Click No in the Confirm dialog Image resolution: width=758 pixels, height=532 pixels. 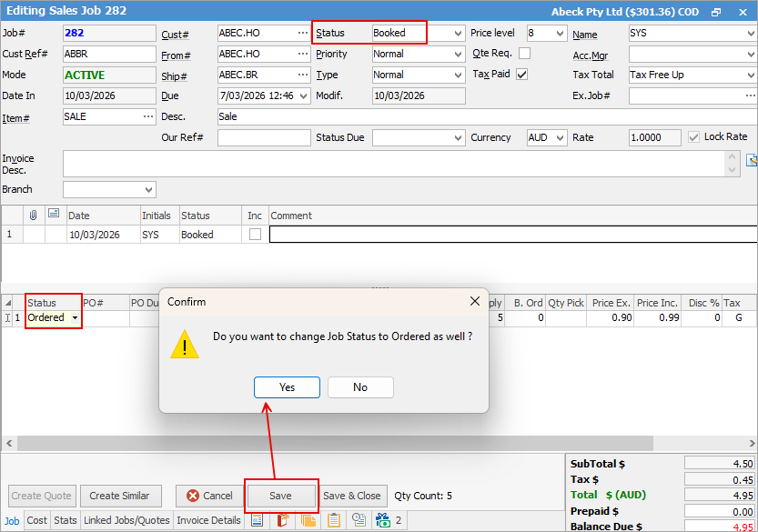(x=360, y=387)
